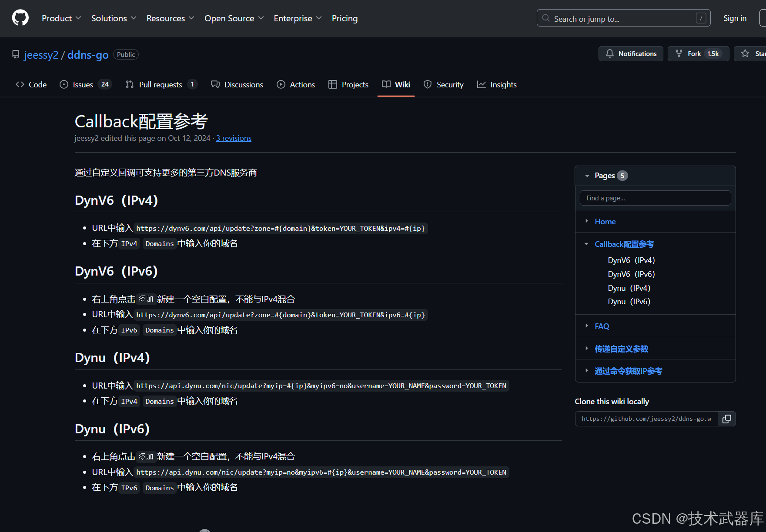Jump to Dynu (IPv4) sidebar section

click(x=629, y=288)
